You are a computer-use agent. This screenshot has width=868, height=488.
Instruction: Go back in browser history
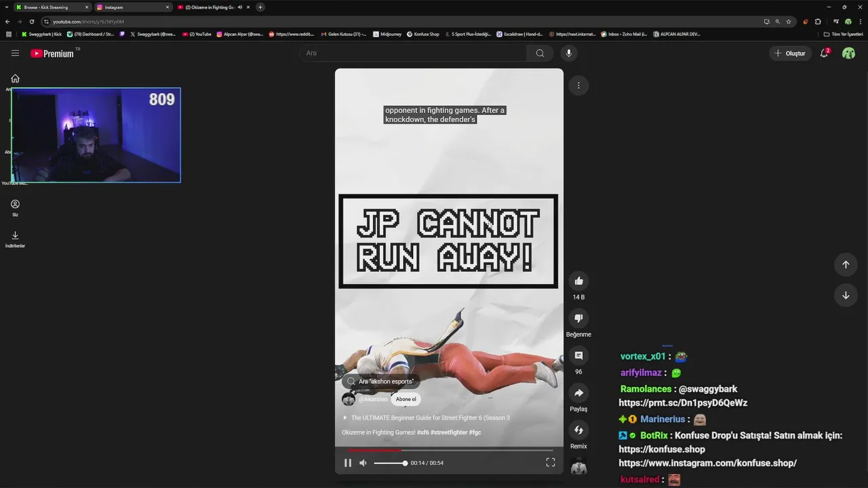pyautogui.click(x=7, y=22)
